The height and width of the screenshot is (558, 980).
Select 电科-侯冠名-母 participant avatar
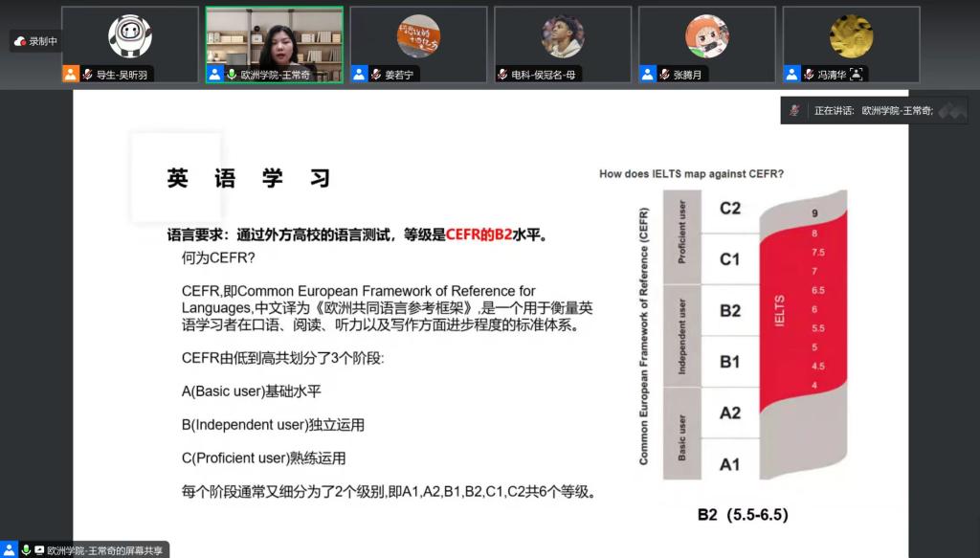tap(563, 36)
